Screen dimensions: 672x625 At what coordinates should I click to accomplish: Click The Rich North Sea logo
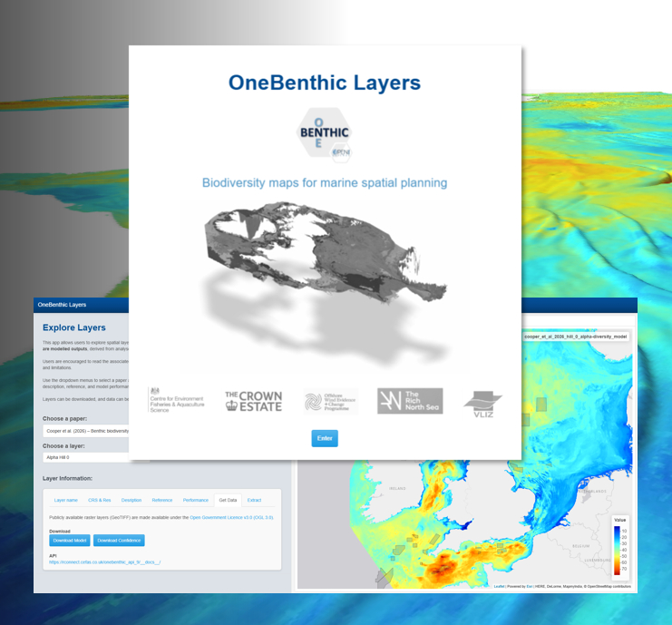410,401
